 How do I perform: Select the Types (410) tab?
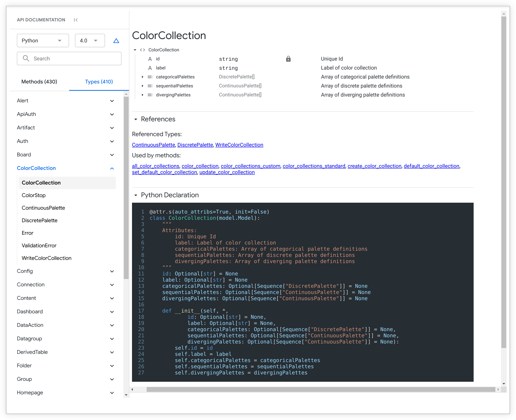pos(99,82)
